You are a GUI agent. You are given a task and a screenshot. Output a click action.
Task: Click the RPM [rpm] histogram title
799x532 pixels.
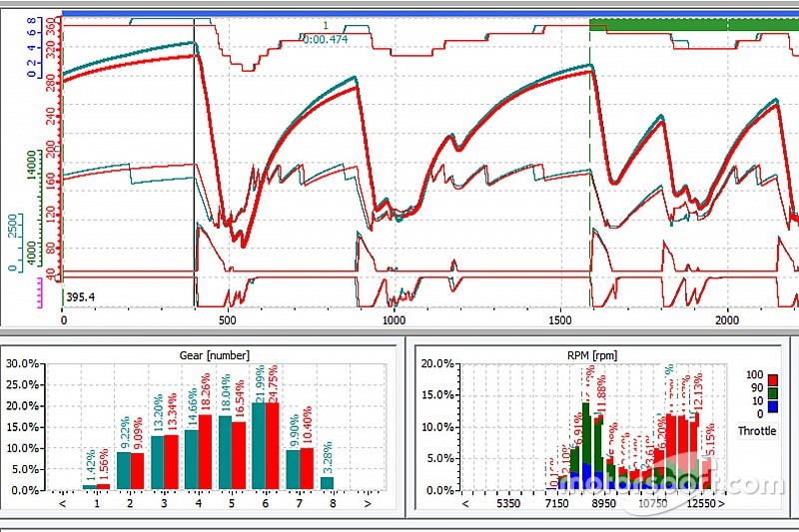[591, 355]
